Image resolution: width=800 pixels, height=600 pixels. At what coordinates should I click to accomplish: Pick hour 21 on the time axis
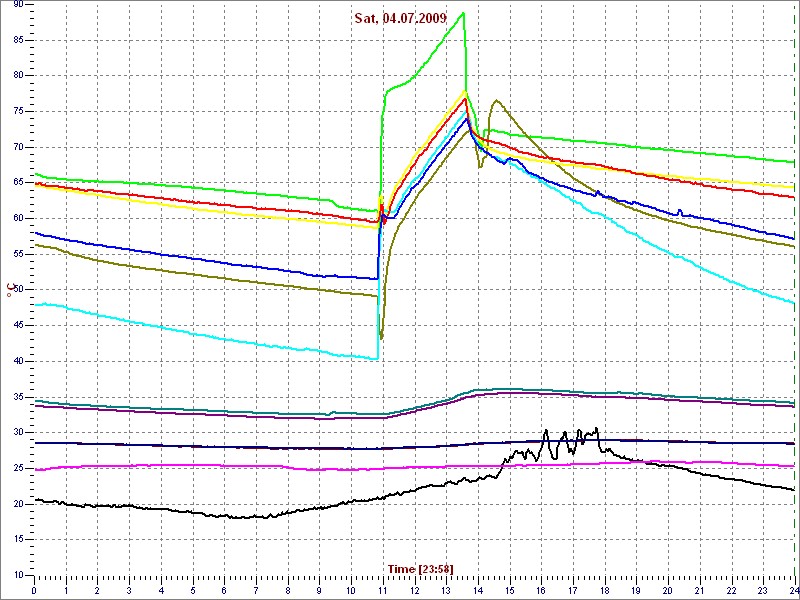click(x=700, y=591)
